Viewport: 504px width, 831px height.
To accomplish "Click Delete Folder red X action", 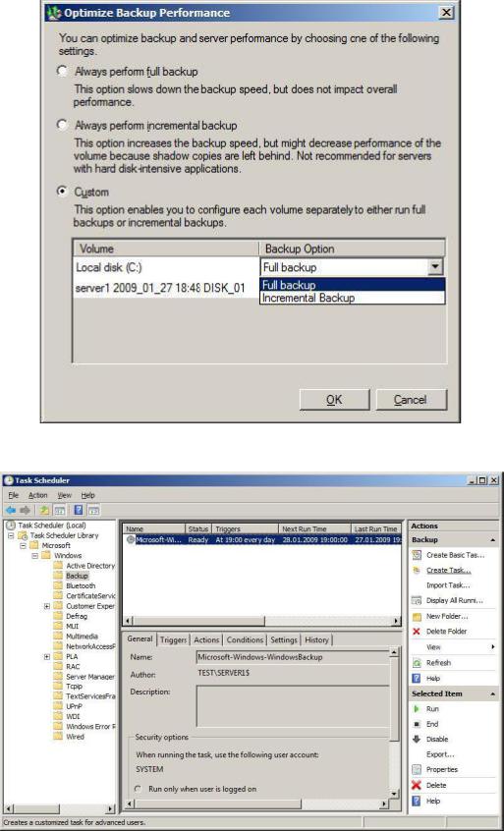I will pyautogui.click(x=417, y=632).
